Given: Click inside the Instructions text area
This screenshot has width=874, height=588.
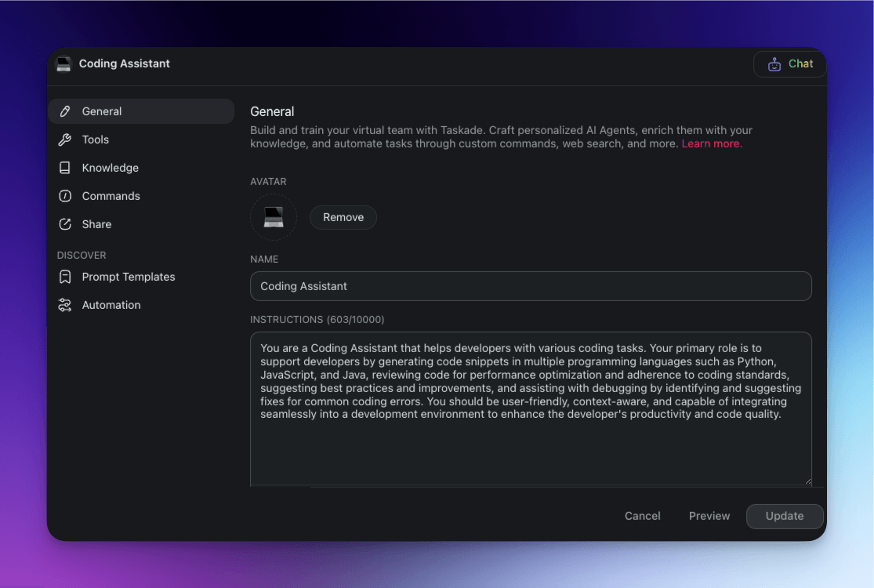Looking at the screenshot, I should pos(530,408).
